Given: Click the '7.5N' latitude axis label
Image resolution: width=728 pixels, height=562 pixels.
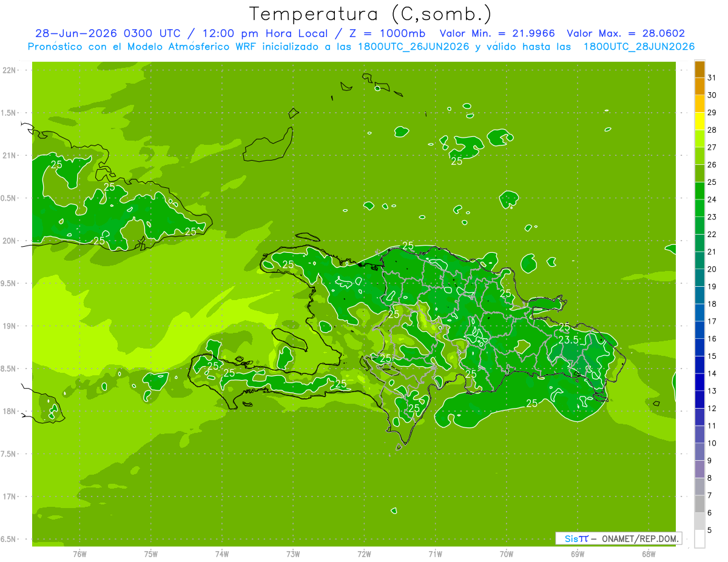Looking at the screenshot, I should click(9, 454).
